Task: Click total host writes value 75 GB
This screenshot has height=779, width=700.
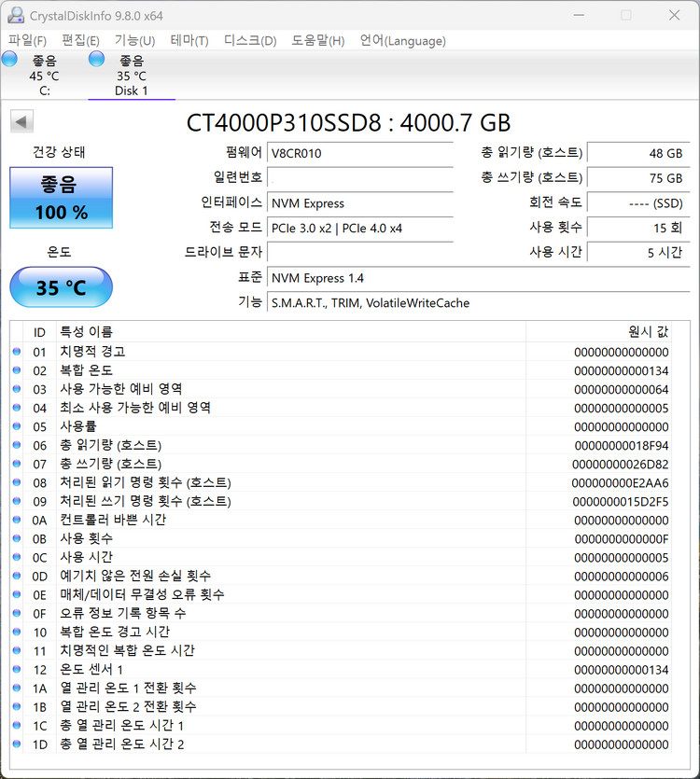Action: (x=638, y=178)
